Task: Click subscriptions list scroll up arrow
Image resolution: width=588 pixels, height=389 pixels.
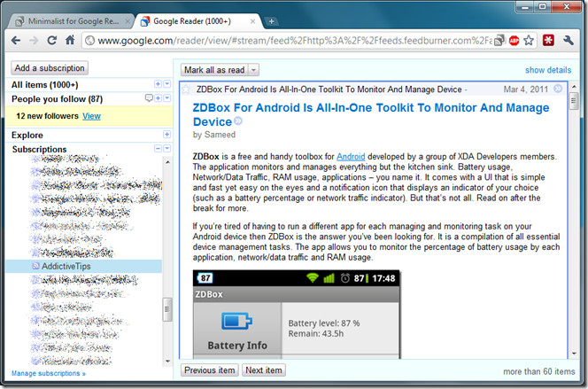Action: click(167, 162)
